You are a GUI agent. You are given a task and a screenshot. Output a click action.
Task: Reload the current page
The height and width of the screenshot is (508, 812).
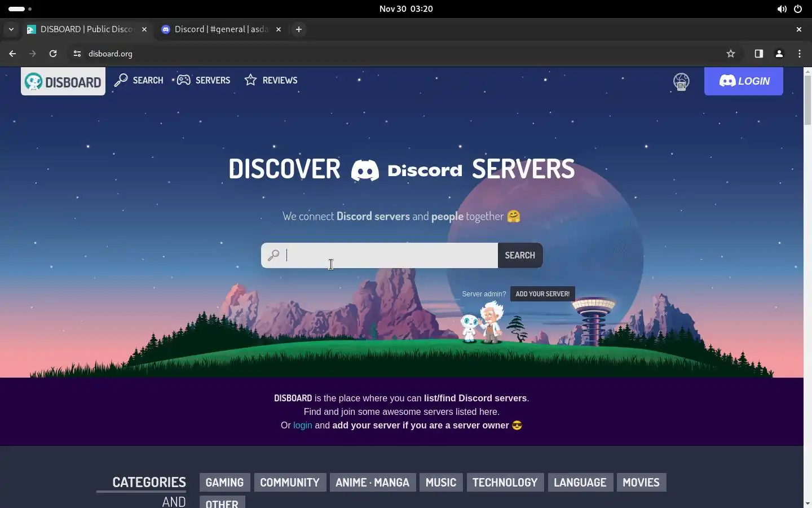pos(53,54)
